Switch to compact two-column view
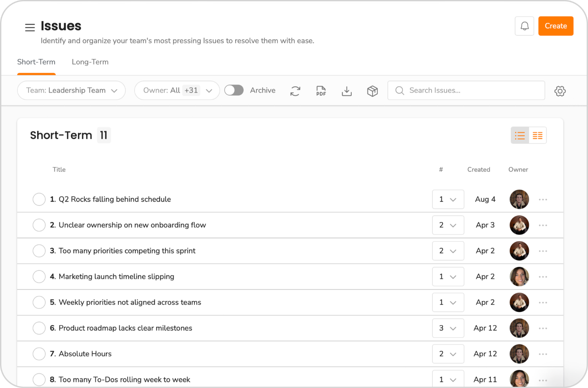588x388 pixels. click(x=537, y=135)
